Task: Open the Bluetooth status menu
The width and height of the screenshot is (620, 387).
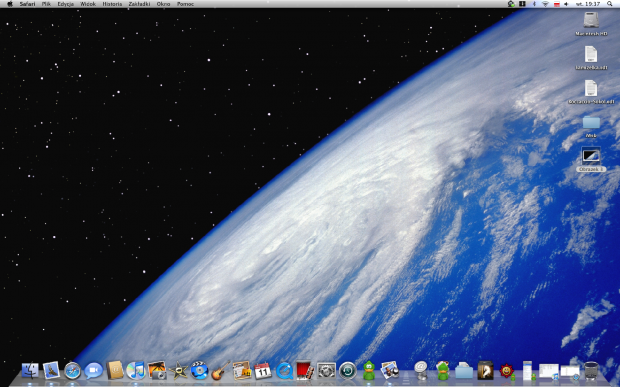Action: [534, 4]
